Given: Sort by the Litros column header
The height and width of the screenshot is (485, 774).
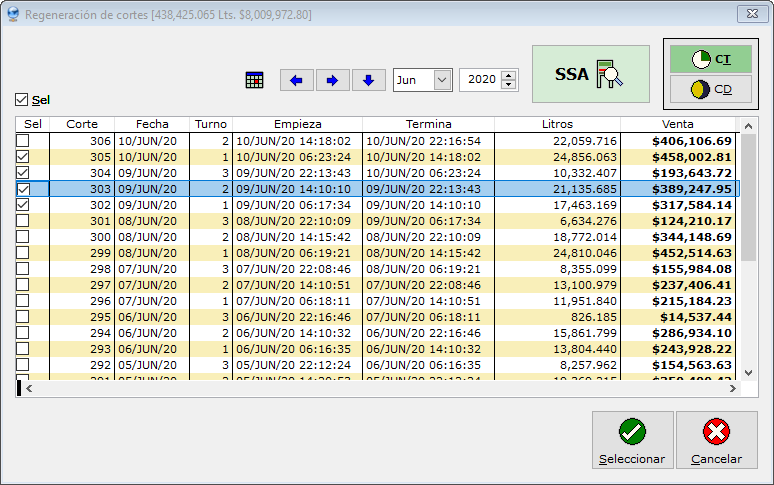Looking at the screenshot, I should (x=557, y=124).
